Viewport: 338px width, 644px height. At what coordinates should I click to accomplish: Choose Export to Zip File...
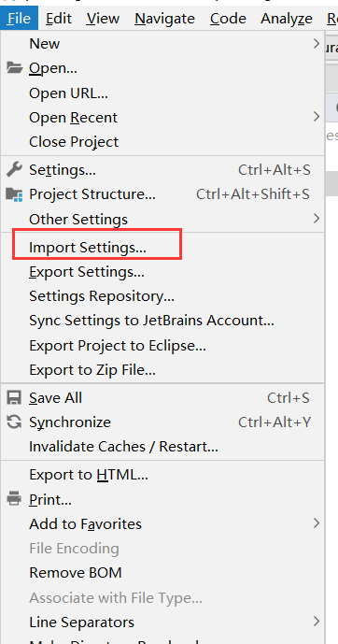(x=162, y=370)
